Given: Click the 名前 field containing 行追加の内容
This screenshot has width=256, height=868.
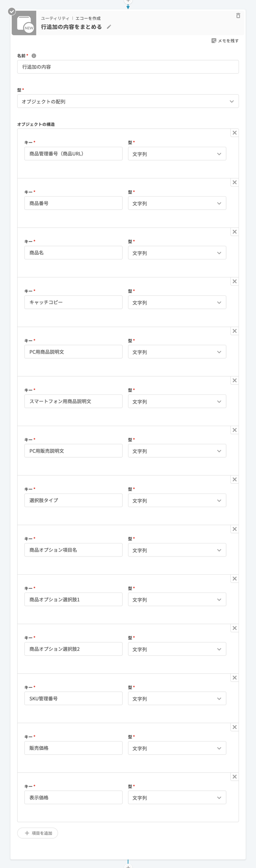Looking at the screenshot, I should click(128, 67).
